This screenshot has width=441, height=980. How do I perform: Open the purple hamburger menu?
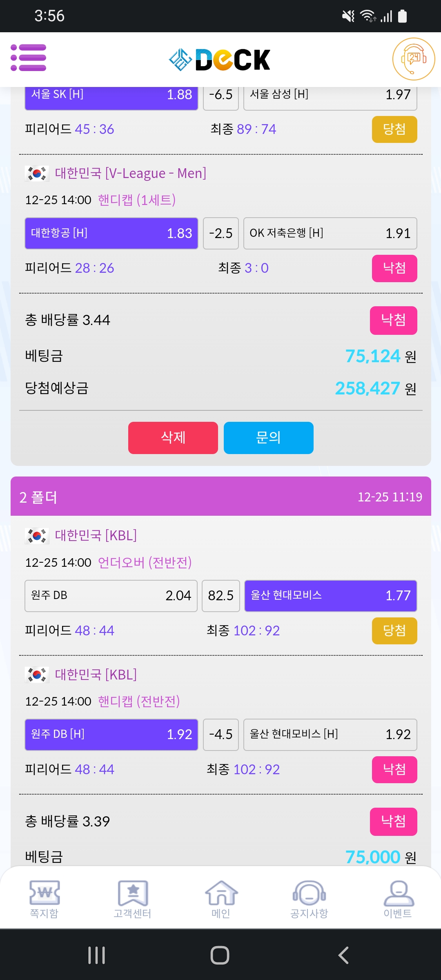click(x=28, y=58)
